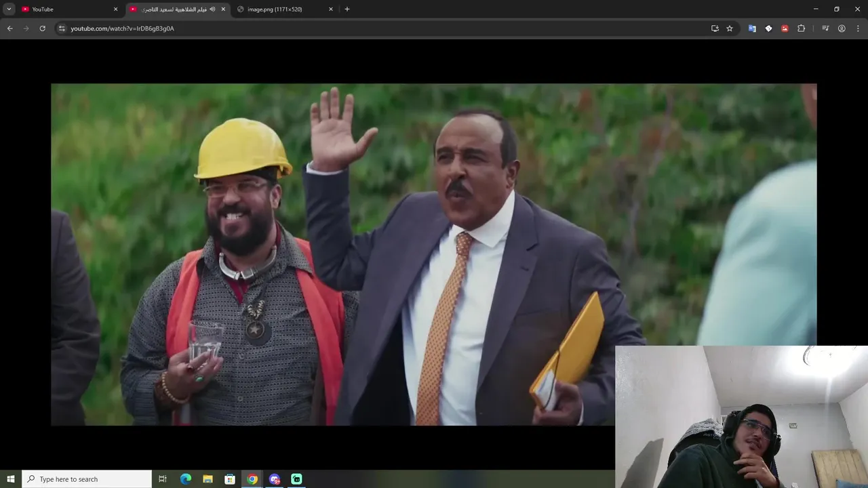The height and width of the screenshot is (488, 868).
Task: Minimize the Chrome window
Action: click(x=816, y=9)
